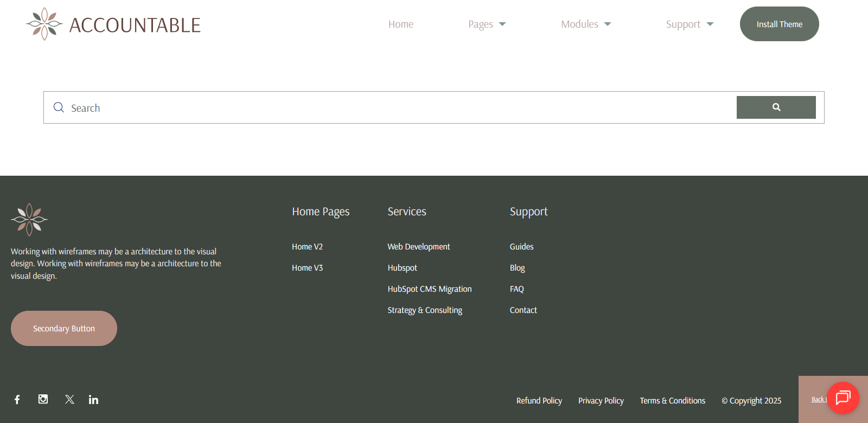This screenshot has width=868, height=423.
Task: Open the Instagram social link
Action: [43, 400]
